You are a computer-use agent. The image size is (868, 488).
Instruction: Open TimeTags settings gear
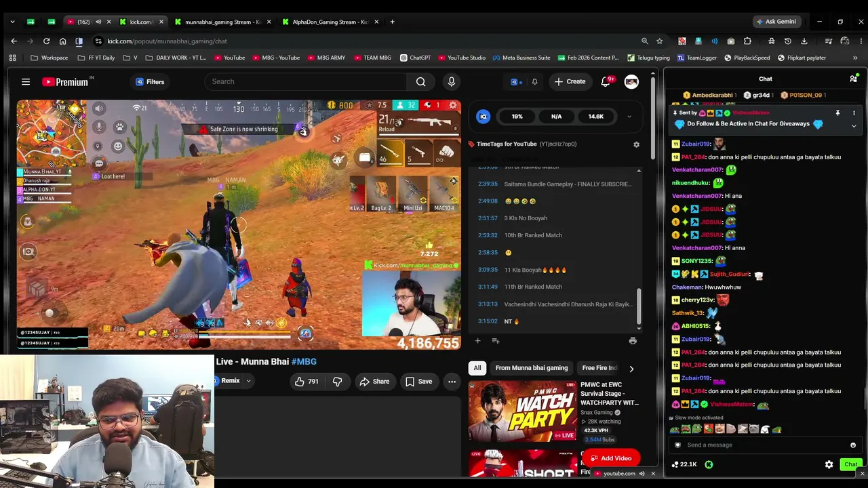click(636, 144)
